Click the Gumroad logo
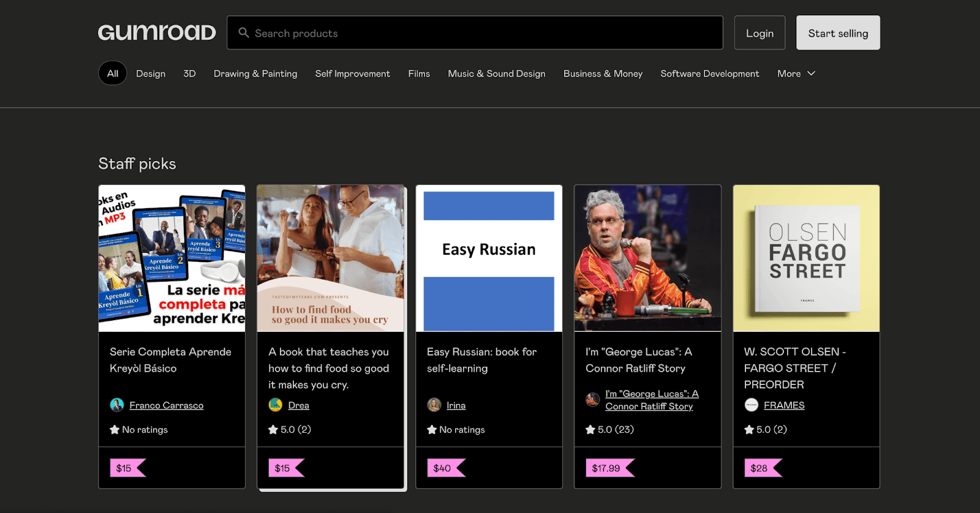Screen dimensions: 980x513 (157, 32)
